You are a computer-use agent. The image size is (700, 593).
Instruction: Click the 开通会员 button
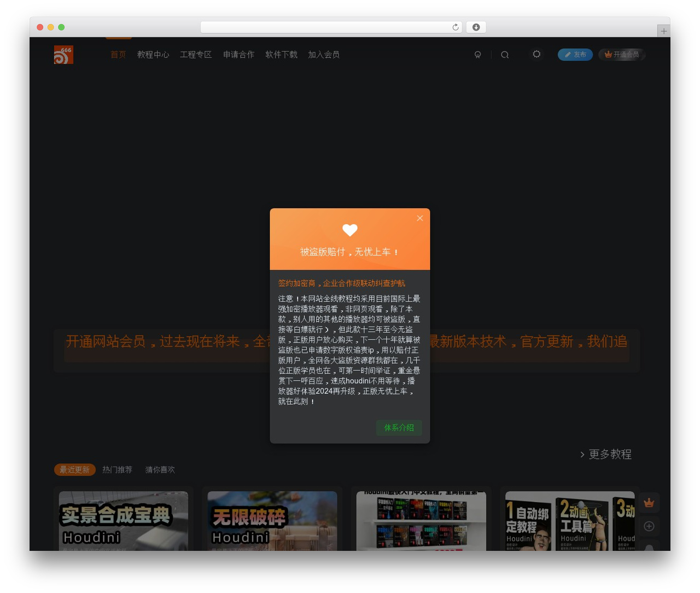click(x=622, y=55)
